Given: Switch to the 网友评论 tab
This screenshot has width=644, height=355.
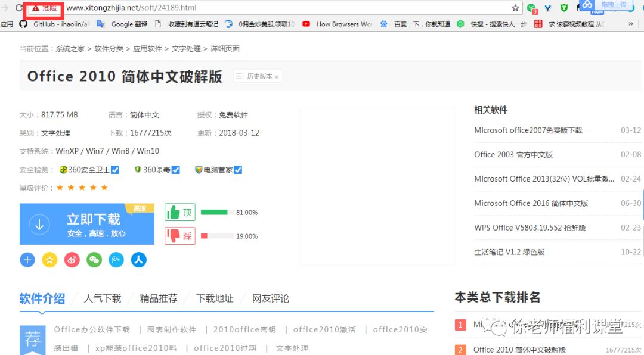Looking at the screenshot, I should [x=270, y=298].
